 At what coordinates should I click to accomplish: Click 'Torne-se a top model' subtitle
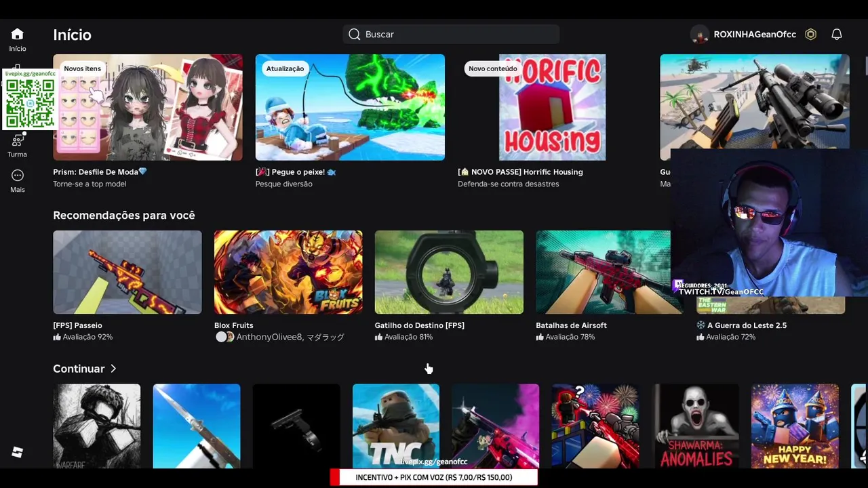point(90,184)
